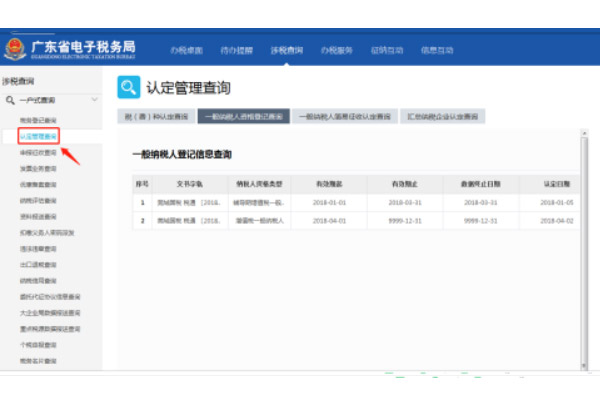Click the row 2 document number cell
The height and width of the screenshot is (407, 600).
pyautogui.click(x=189, y=221)
